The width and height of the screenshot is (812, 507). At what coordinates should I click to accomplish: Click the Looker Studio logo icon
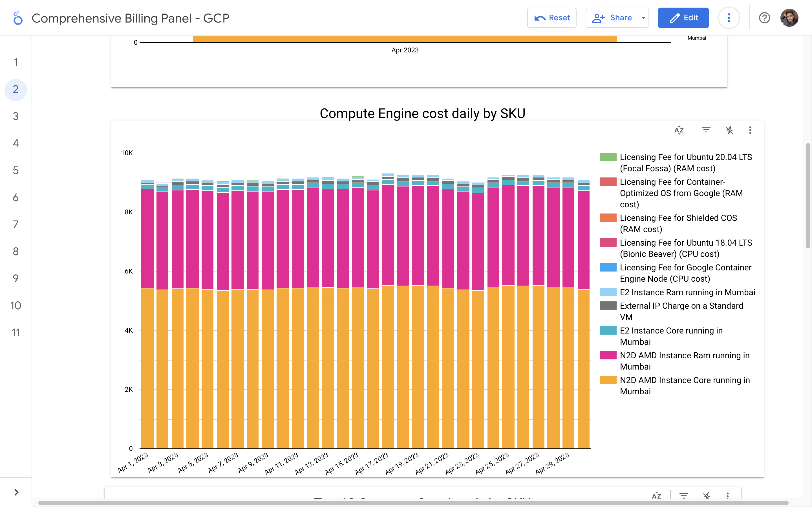[x=17, y=18]
